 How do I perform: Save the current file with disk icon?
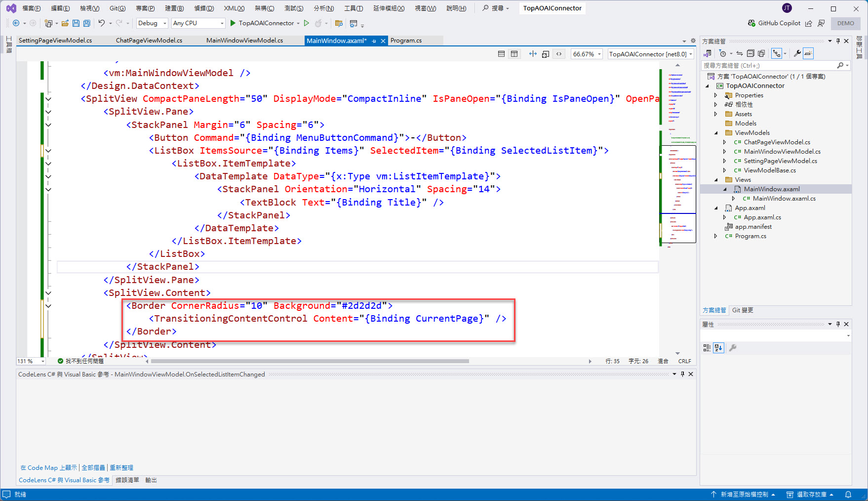click(76, 23)
